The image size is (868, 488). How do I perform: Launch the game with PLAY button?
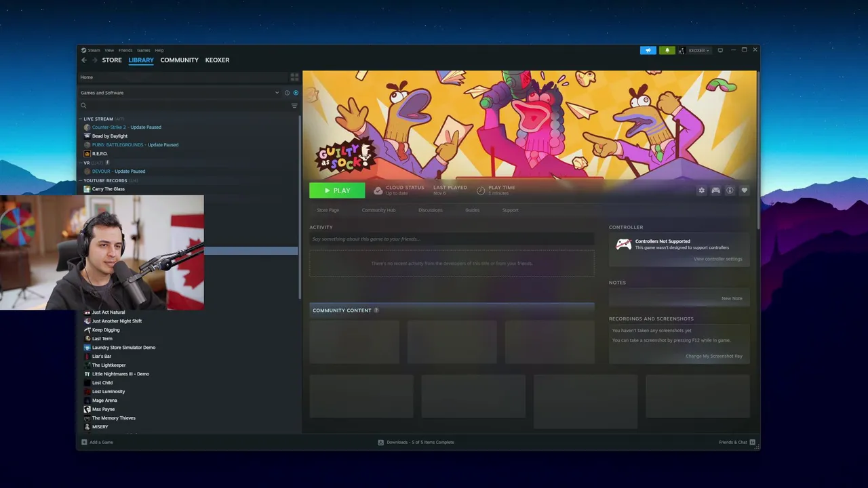pyautogui.click(x=337, y=190)
